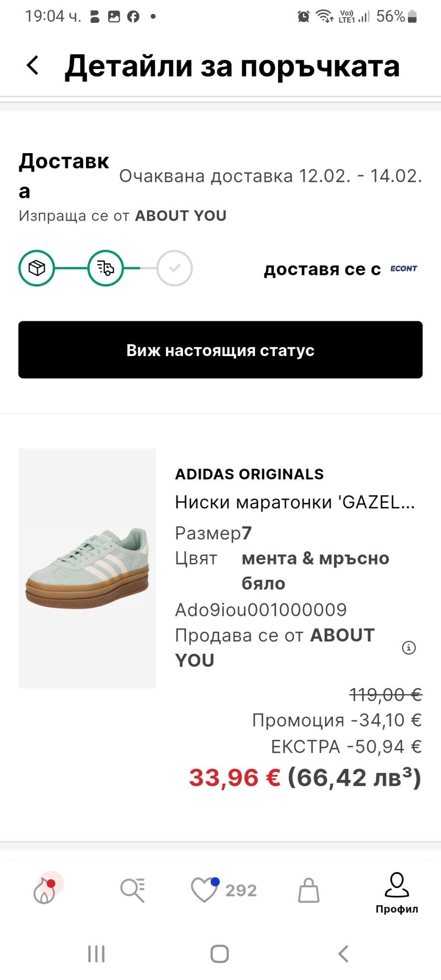Tap the package packed status icon
441x980 pixels.
pos(36,268)
